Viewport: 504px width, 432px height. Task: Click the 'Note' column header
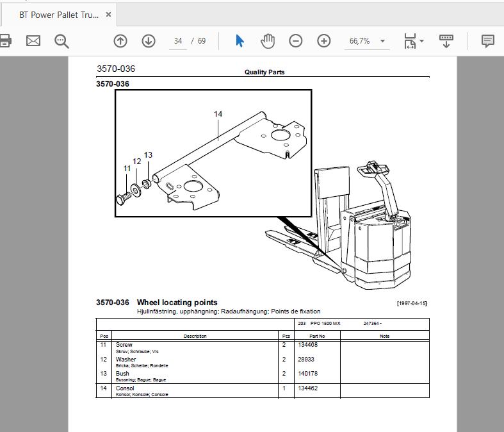coord(384,336)
